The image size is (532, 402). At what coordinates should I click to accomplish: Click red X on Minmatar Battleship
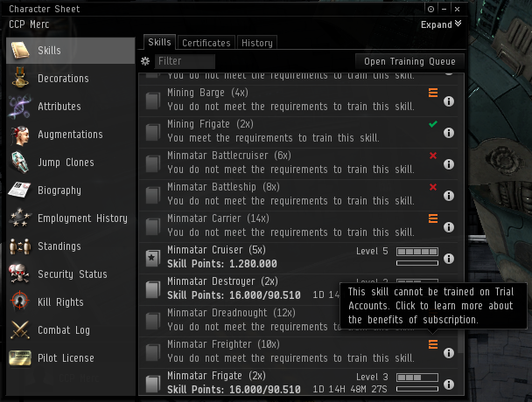(x=433, y=187)
